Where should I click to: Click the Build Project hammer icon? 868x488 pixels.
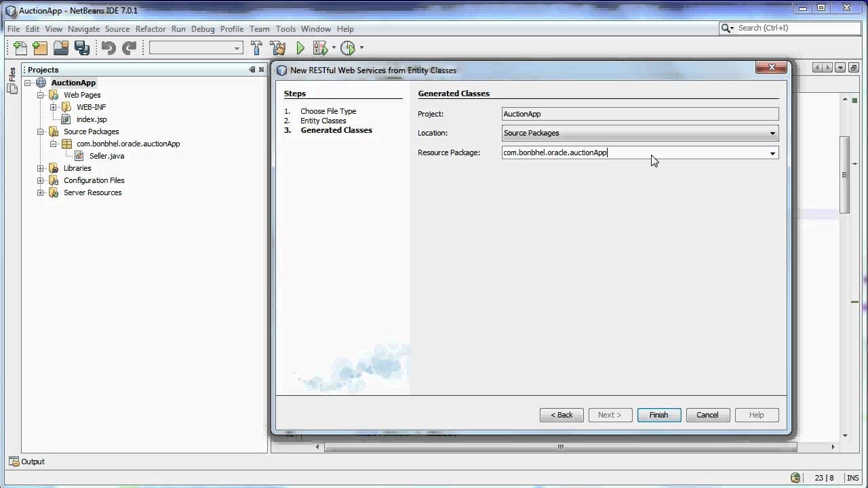(256, 47)
